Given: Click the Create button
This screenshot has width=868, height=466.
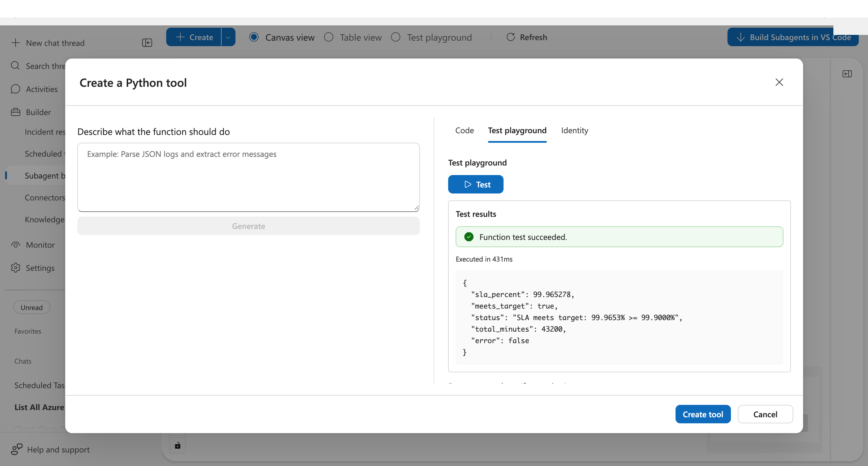Looking at the screenshot, I should click(194, 37).
